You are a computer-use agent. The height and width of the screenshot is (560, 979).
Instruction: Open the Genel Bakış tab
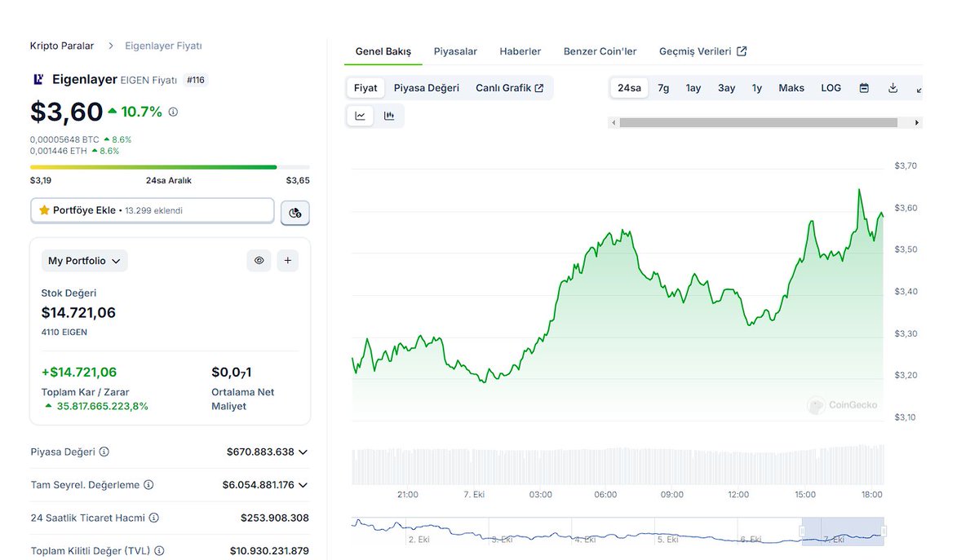(x=383, y=51)
